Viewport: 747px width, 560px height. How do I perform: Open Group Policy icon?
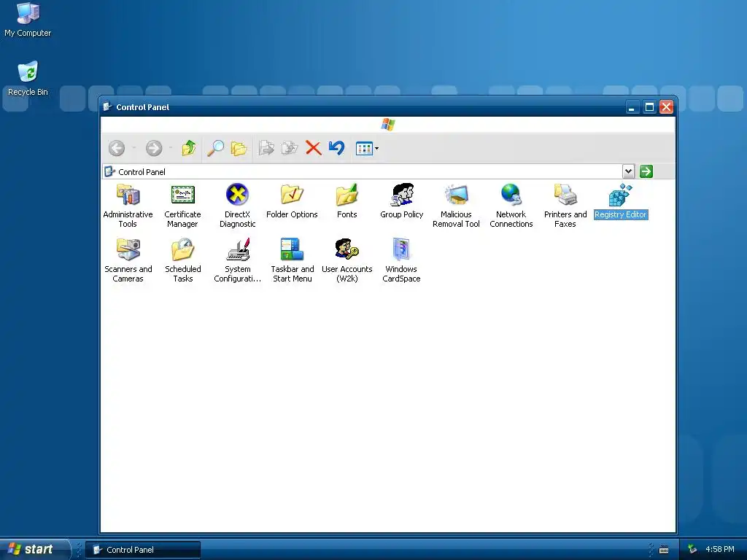(x=402, y=195)
